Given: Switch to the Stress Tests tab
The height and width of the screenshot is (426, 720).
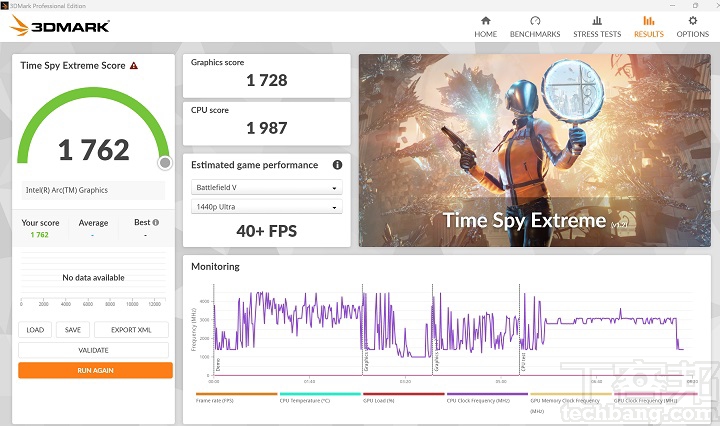Looking at the screenshot, I should [597, 27].
